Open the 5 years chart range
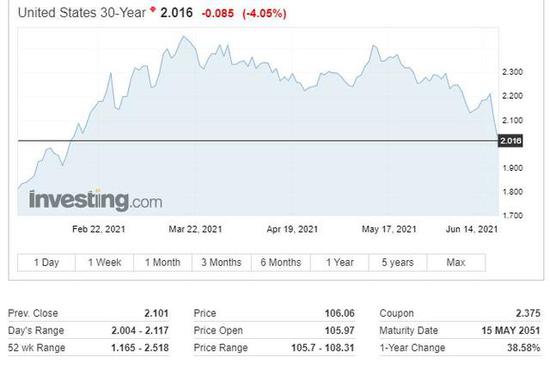Image resolution: width=550 pixels, height=375 pixels. [398, 262]
